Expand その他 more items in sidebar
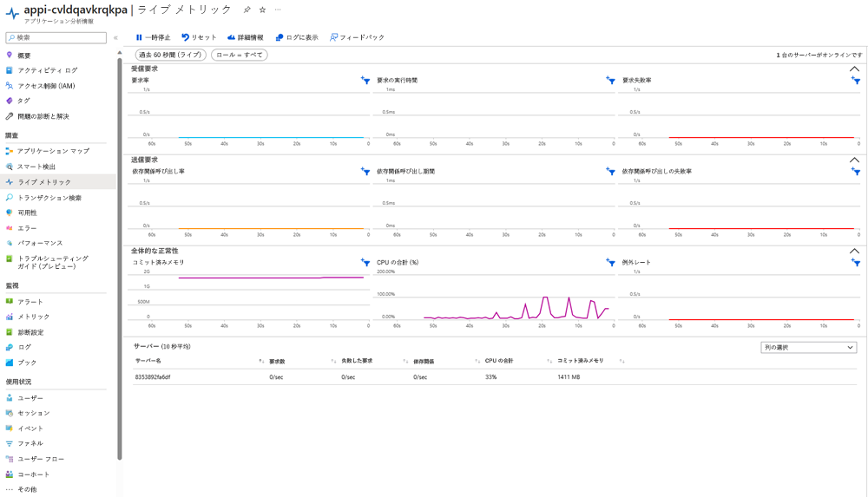Image resolution: width=868 pixels, height=497 pixels. click(x=27, y=489)
